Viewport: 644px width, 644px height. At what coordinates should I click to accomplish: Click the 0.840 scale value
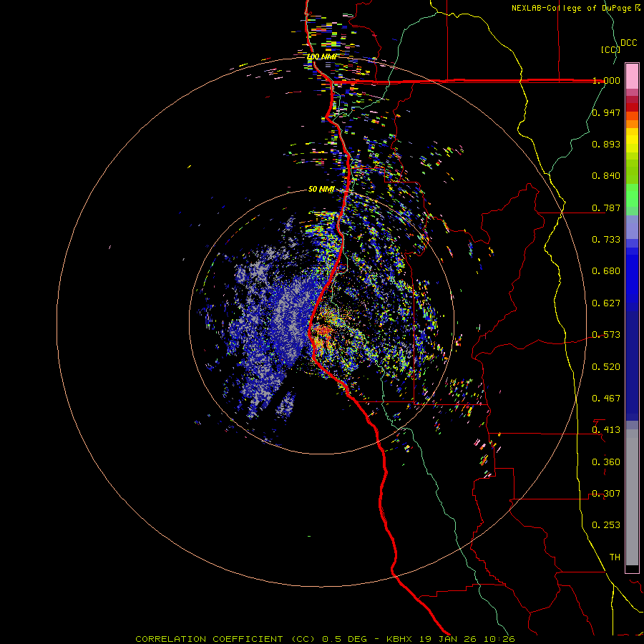click(606, 176)
